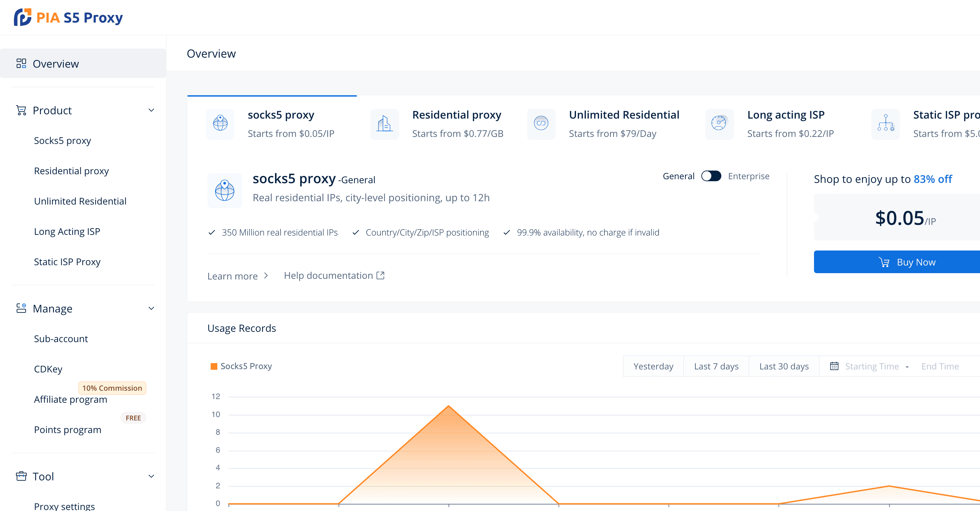This screenshot has height=511, width=980.
Task: Open Socks5 proxy in sidebar
Action: pyautogui.click(x=62, y=141)
